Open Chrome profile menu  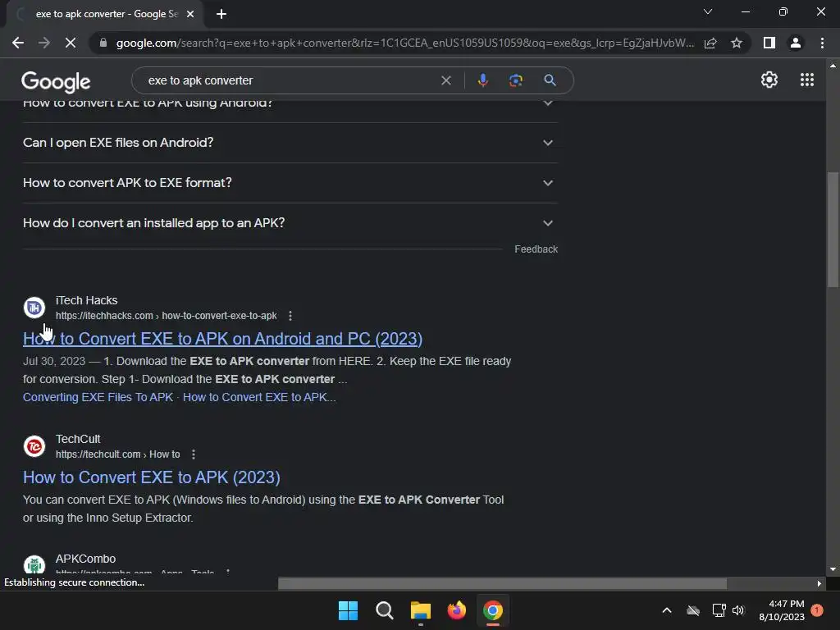[x=796, y=43]
